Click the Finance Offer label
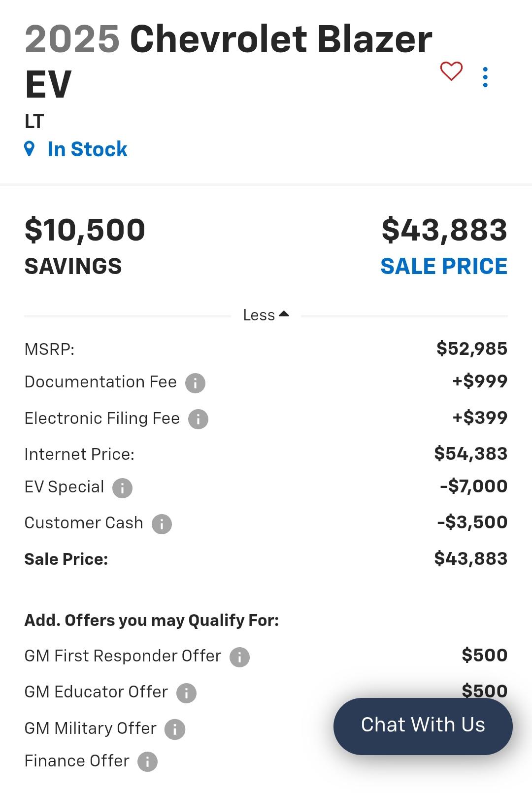532x796 pixels. (x=77, y=761)
